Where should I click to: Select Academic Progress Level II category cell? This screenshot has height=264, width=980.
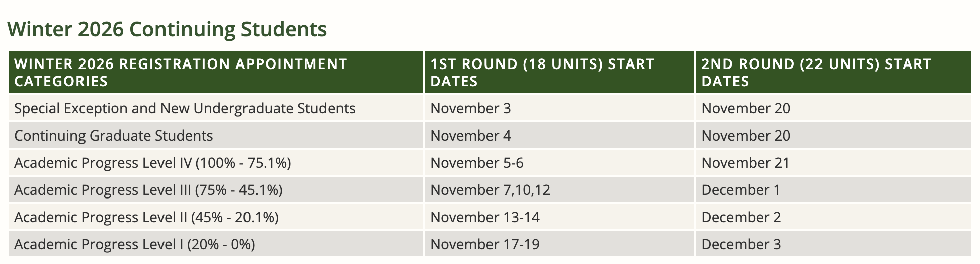pyautogui.click(x=146, y=217)
